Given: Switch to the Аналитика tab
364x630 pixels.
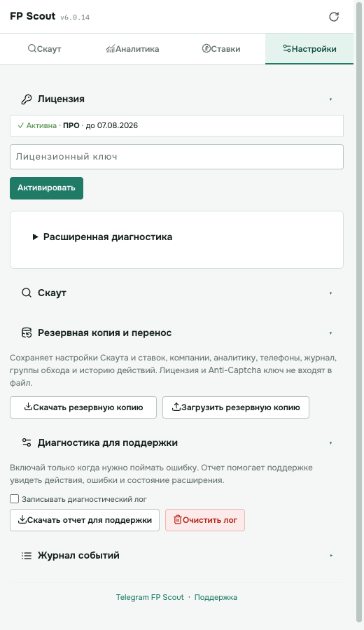Looking at the screenshot, I should (x=132, y=49).
